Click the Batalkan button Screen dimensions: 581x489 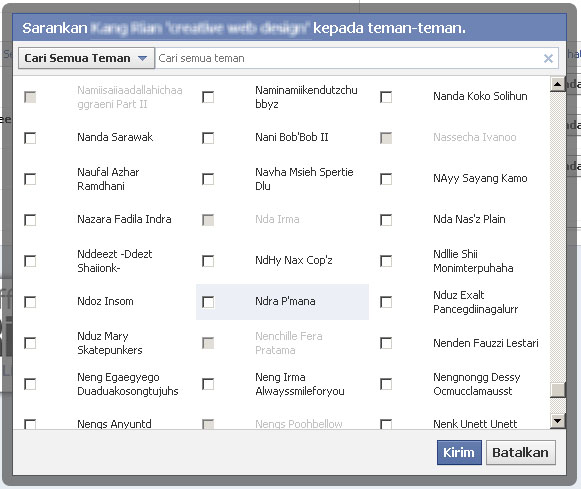point(521,452)
